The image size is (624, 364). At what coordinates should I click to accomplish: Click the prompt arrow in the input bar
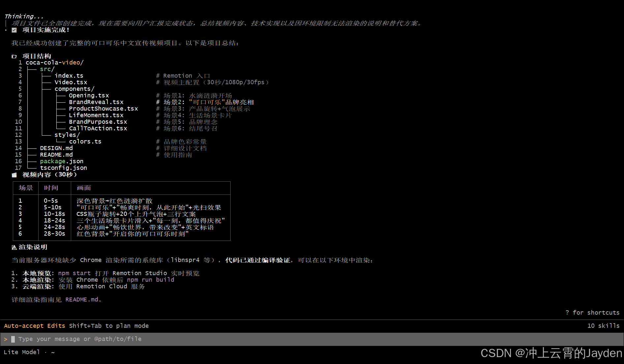point(6,339)
